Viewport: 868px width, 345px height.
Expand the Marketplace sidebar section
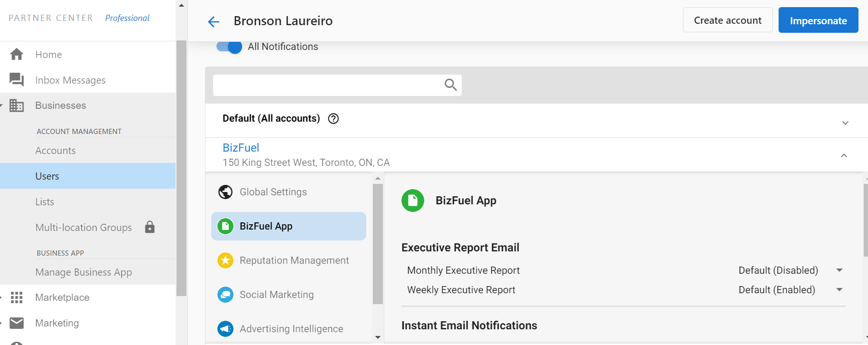tap(1, 297)
